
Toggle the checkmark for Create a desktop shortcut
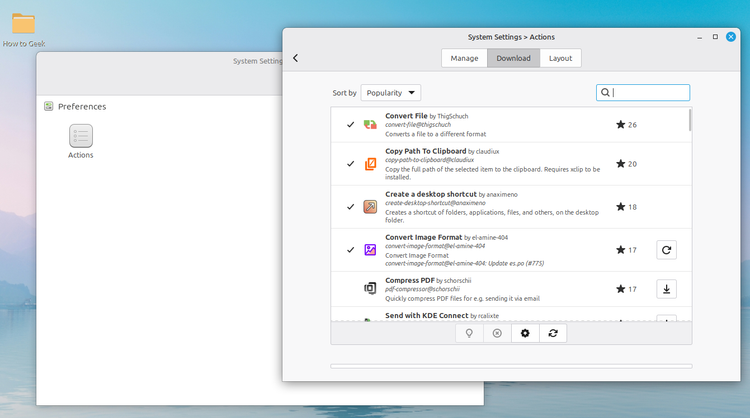click(351, 207)
